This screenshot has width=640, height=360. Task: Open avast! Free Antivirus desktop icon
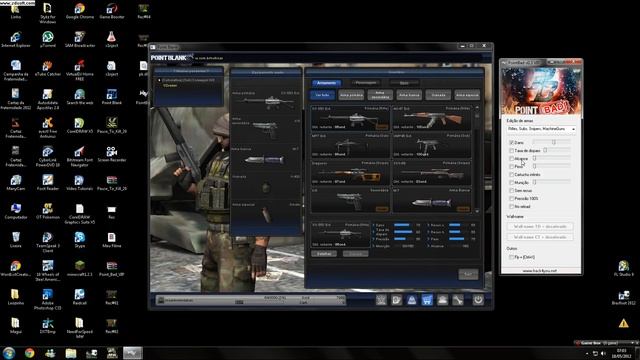48,127
